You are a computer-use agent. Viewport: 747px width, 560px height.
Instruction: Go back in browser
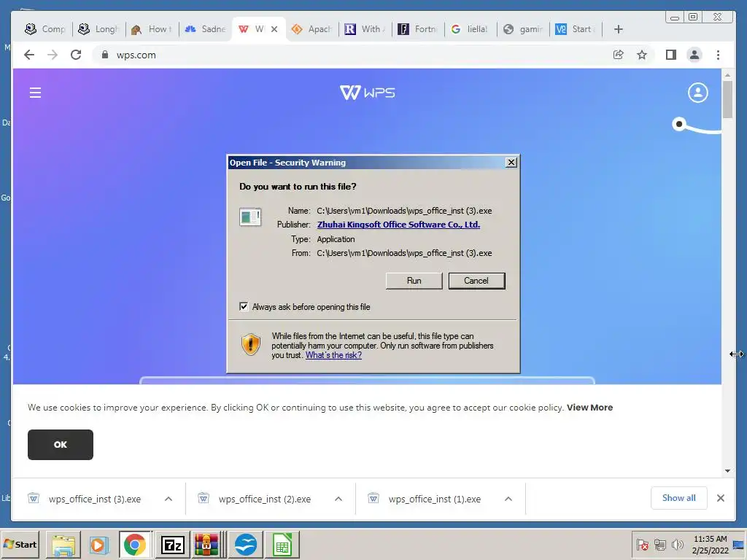tap(29, 55)
